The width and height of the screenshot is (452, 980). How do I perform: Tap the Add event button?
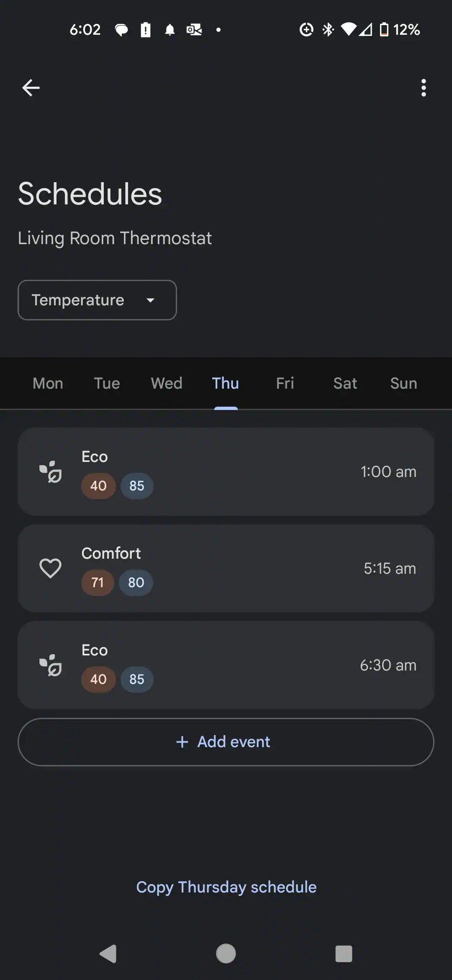pos(226,742)
